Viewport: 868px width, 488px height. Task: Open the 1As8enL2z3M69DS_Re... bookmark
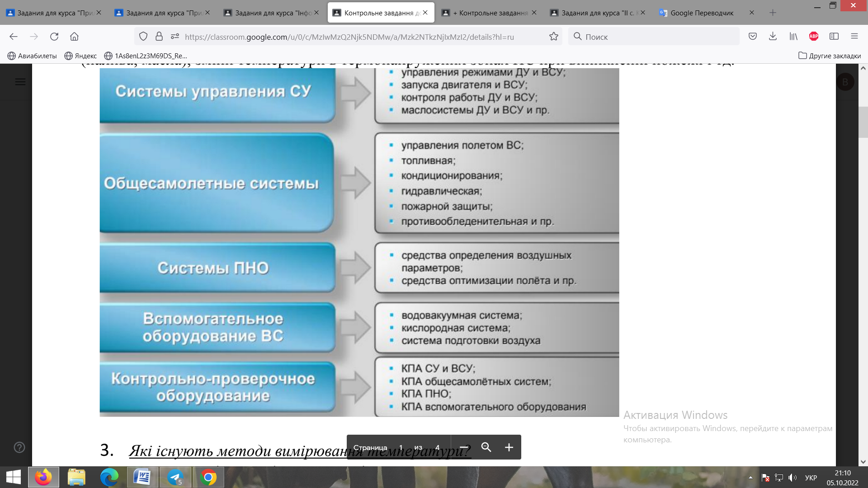tap(146, 56)
